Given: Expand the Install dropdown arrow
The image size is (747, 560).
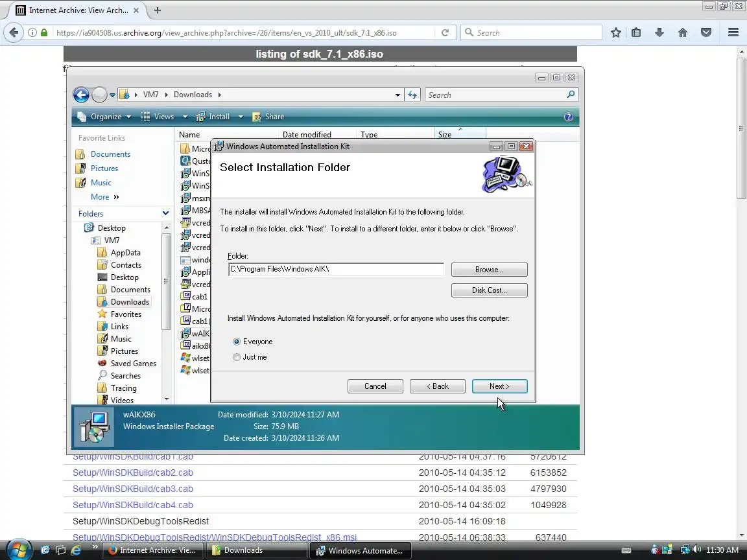Looking at the screenshot, I should (241, 117).
